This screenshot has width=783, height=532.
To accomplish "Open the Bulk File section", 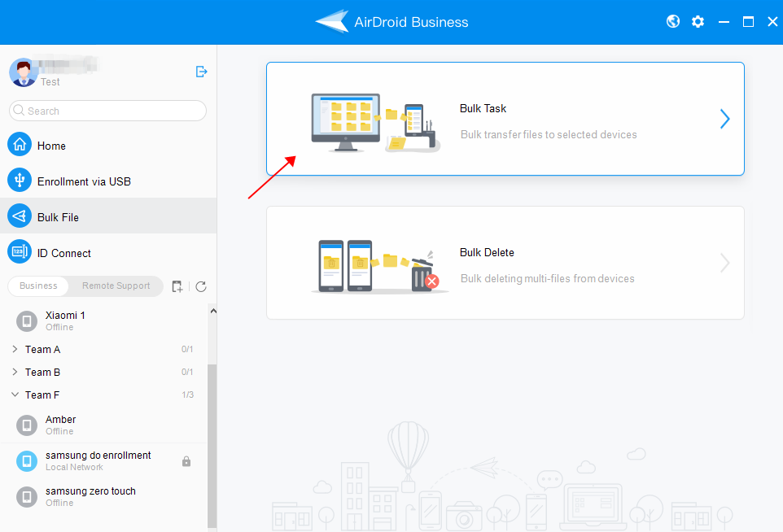I will pos(60,216).
